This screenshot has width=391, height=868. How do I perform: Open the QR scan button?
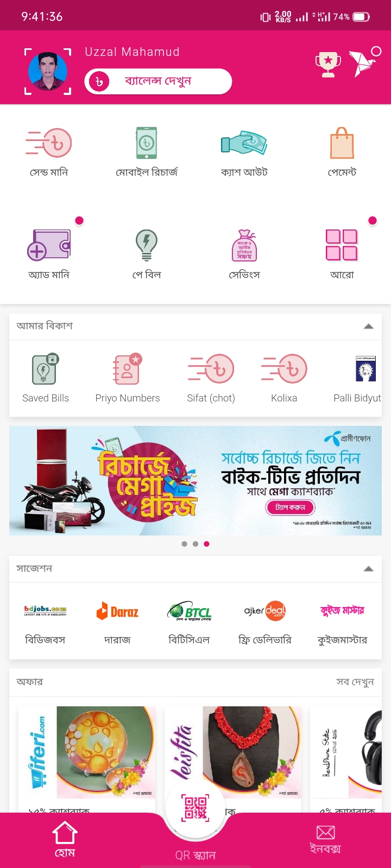coord(195,808)
